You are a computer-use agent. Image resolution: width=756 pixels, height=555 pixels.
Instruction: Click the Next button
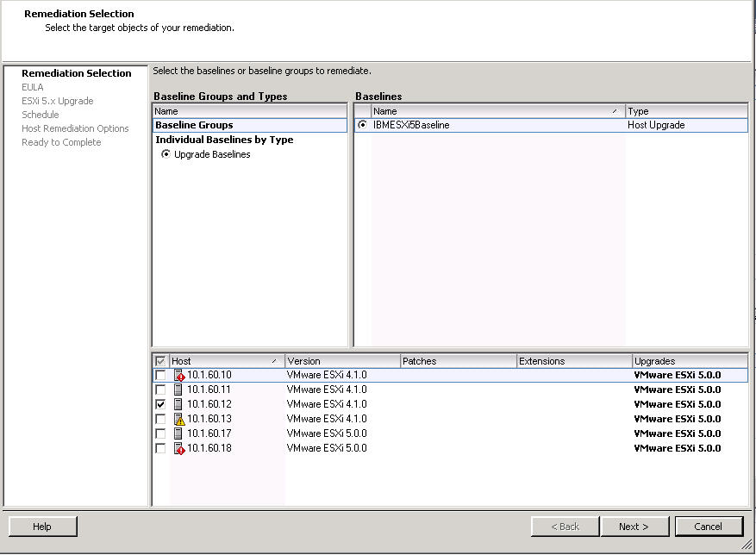pyautogui.click(x=633, y=527)
